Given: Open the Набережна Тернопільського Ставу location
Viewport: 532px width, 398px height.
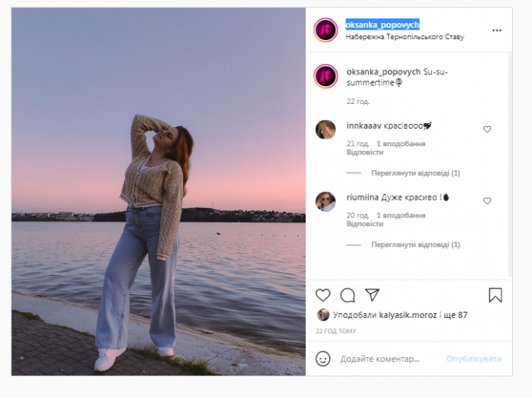Looking at the screenshot, I should [x=404, y=37].
